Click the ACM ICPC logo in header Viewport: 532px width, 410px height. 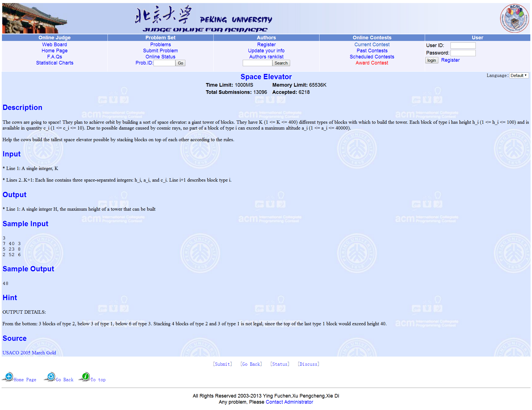pyautogui.click(x=515, y=18)
